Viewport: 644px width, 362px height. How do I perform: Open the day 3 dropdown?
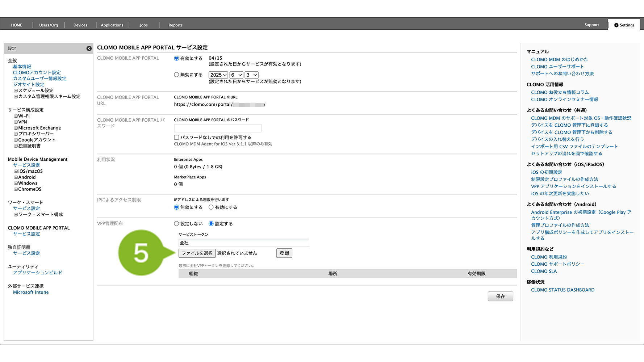pos(252,75)
